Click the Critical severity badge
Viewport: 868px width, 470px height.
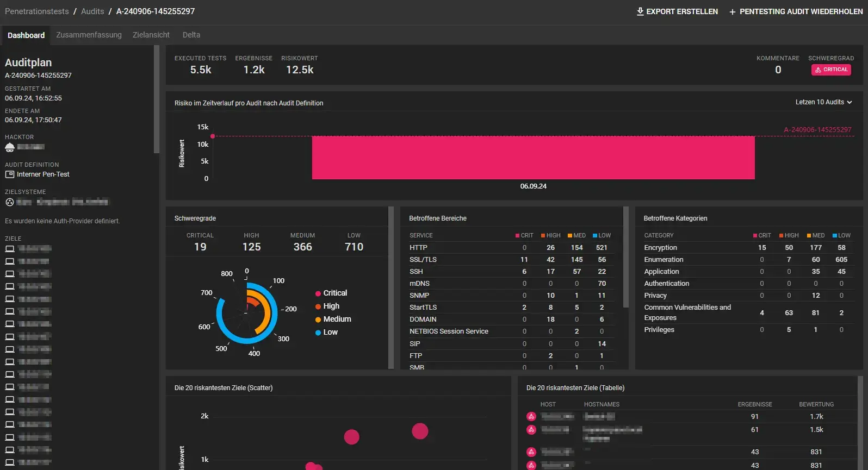831,70
